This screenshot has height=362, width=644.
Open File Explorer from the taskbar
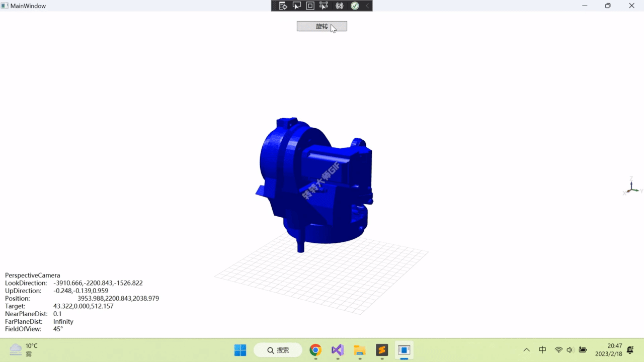pyautogui.click(x=360, y=350)
